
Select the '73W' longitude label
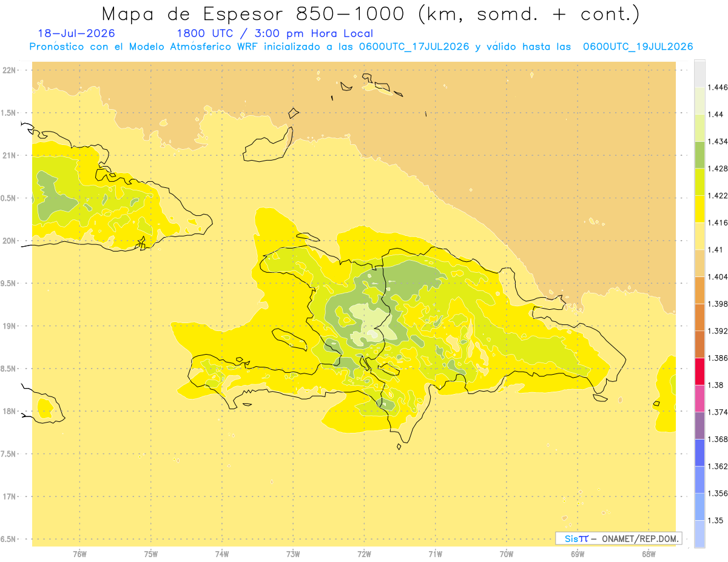(293, 554)
